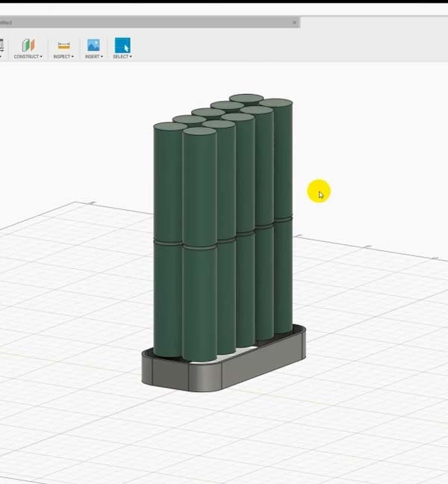Select top face of rear-right tall cylinder

click(x=276, y=103)
